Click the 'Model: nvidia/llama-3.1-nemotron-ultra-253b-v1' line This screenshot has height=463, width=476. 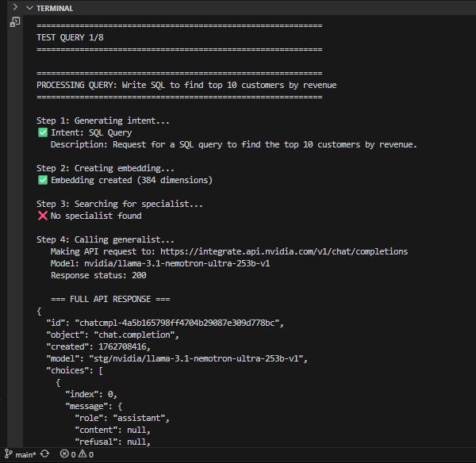coord(160,263)
